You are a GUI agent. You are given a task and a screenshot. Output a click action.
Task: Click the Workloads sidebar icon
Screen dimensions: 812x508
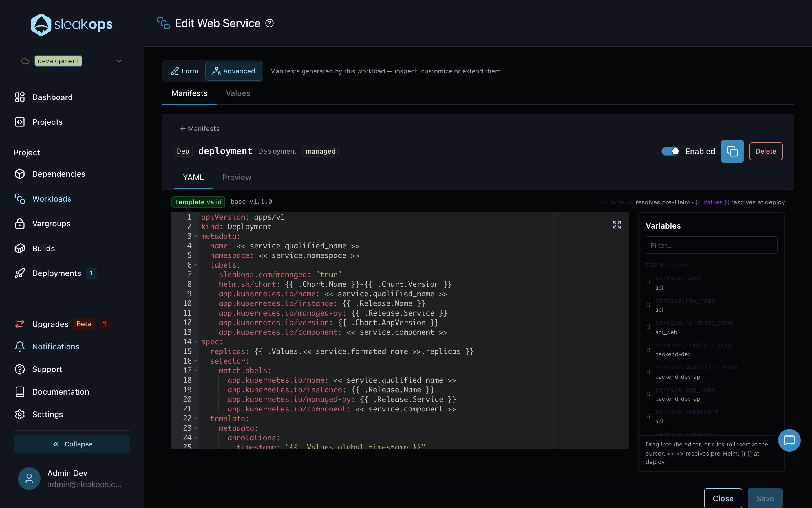pyautogui.click(x=20, y=199)
